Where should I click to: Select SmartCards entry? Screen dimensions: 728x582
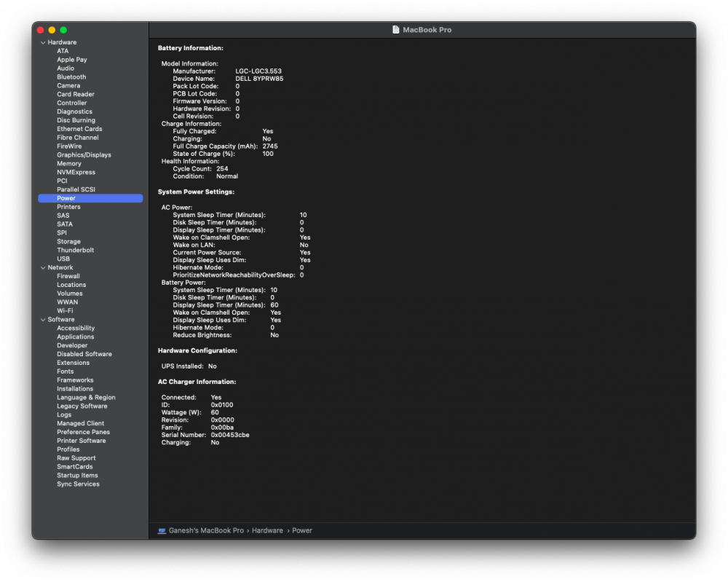tap(75, 467)
